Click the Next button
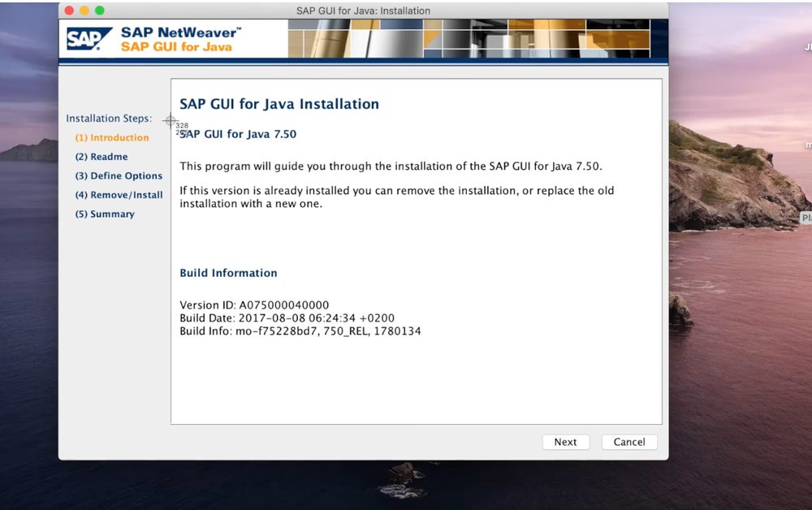 pos(565,442)
